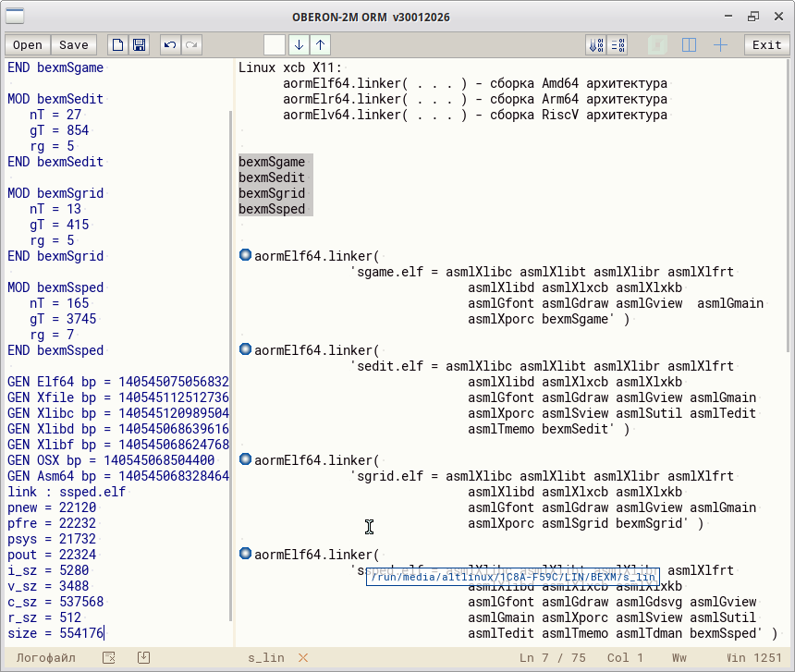Run the sedit.elf linker command marker

click(x=245, y=349)
